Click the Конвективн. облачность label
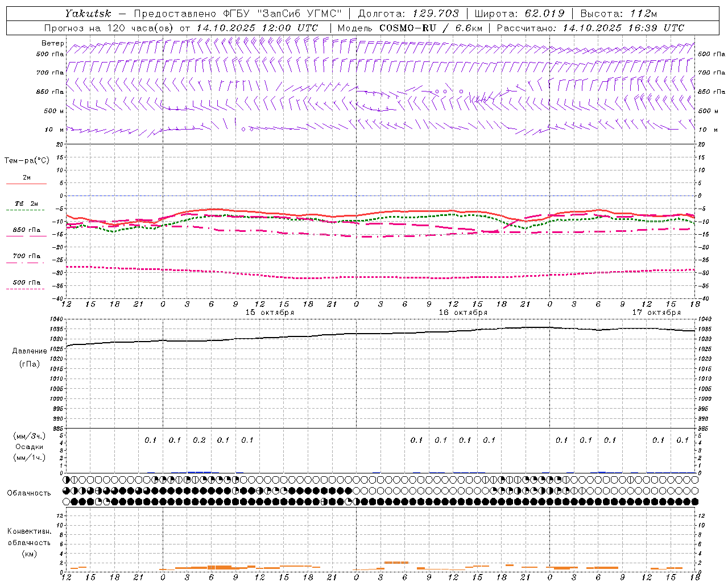 [29, 537]
